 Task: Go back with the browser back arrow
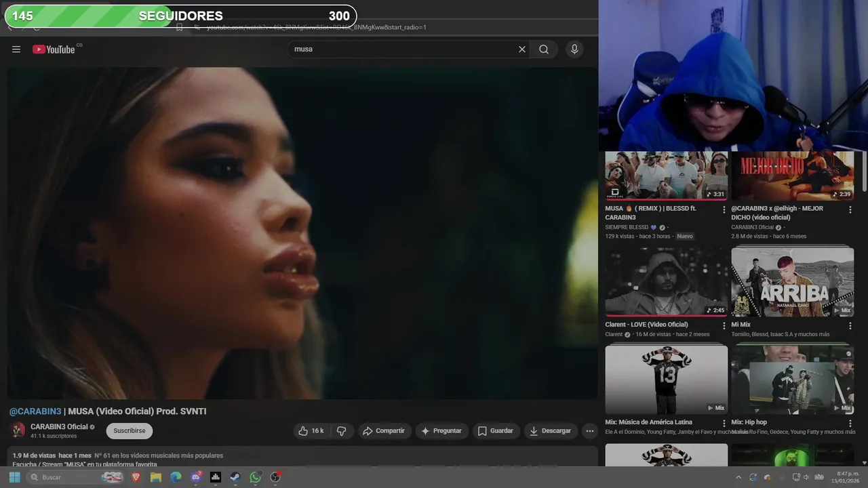tap(10, 27)
